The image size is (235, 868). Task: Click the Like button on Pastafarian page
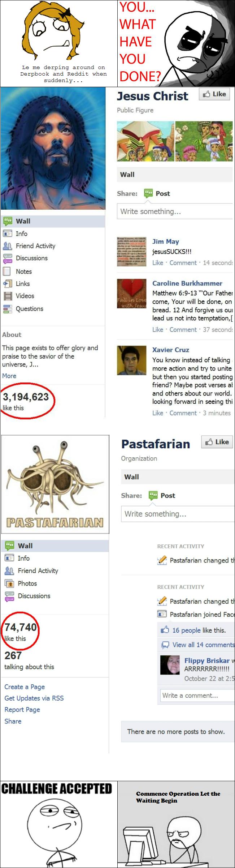click(217, 442)
